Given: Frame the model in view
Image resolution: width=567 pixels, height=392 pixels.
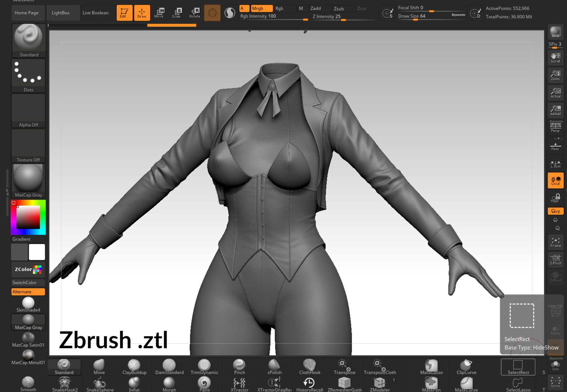Looking at the screenshot, I should pos(555,242).
